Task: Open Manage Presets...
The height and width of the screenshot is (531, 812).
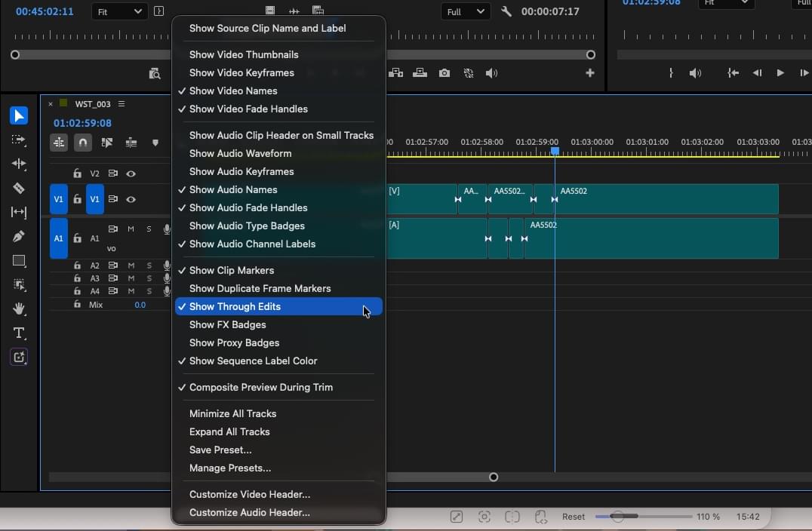Action: click(x=278, y=468)
